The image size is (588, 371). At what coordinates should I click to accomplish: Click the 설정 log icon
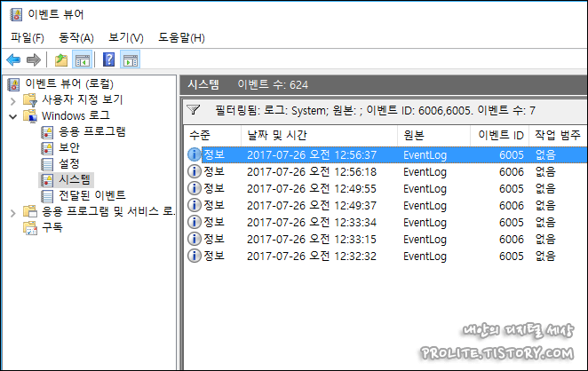(x=47, y=164)
